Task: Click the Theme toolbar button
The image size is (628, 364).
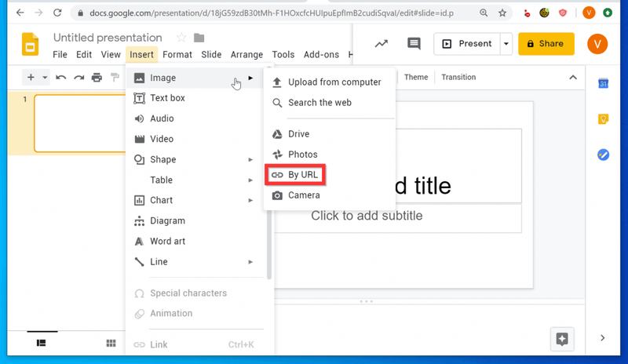Action: tap(416, 78)
